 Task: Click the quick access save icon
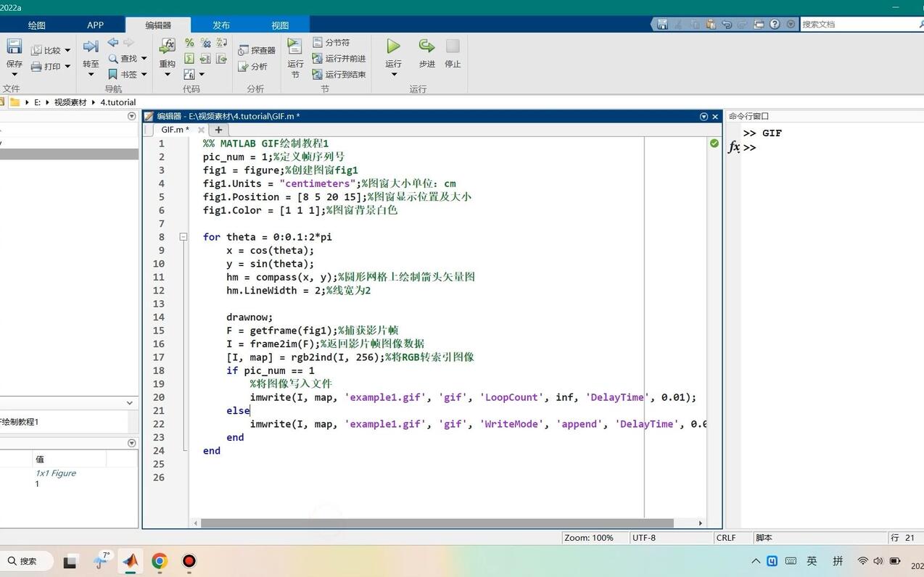(662, 24)
